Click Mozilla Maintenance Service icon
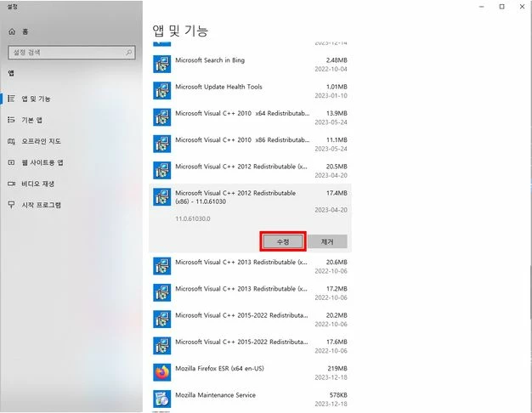The image size is (532, 413). coord(161,399)
